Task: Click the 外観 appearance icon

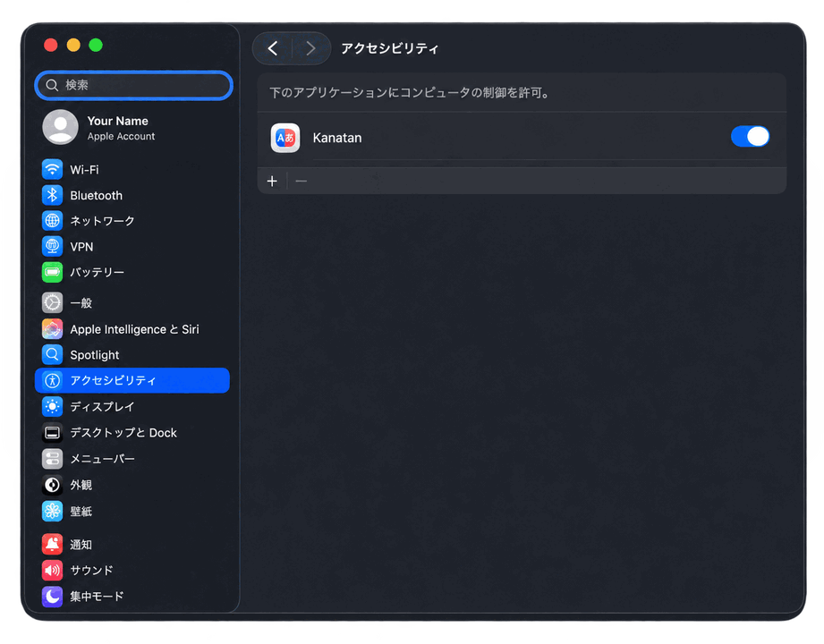Action: (52, 484)
